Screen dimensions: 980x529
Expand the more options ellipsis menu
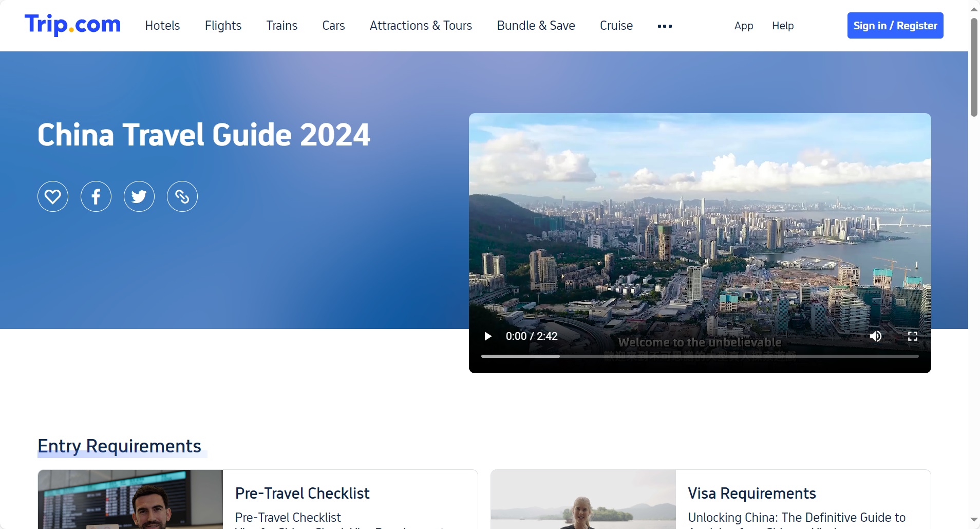tap(665, 26)
